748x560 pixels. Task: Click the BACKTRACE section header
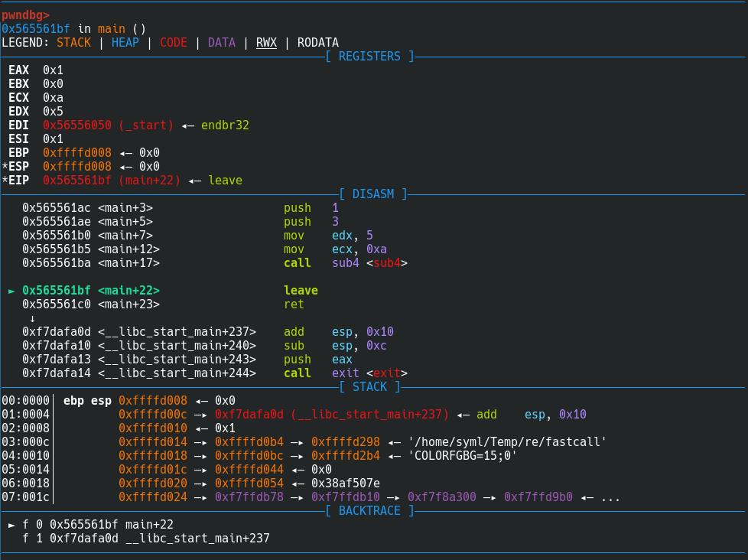(369, 511)
